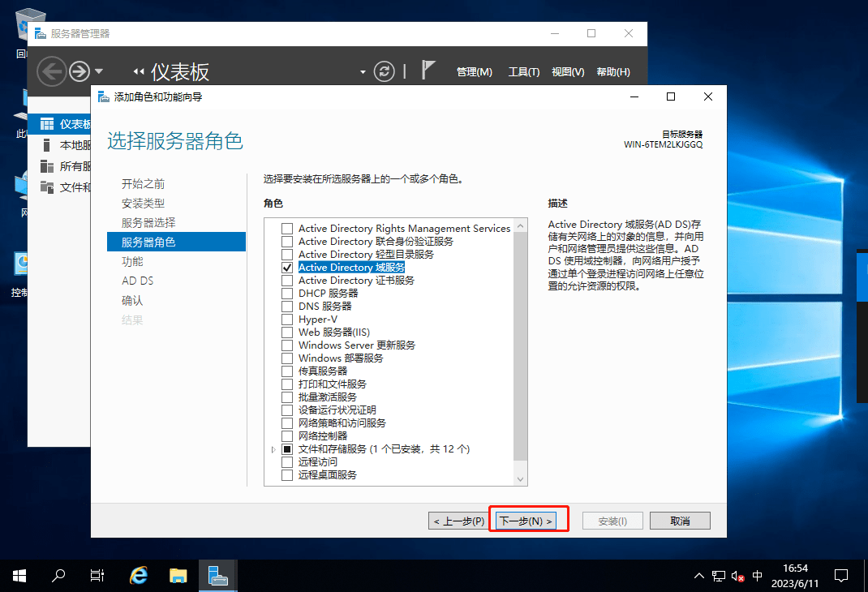Go to the 开始之前 wizard step

143,184
